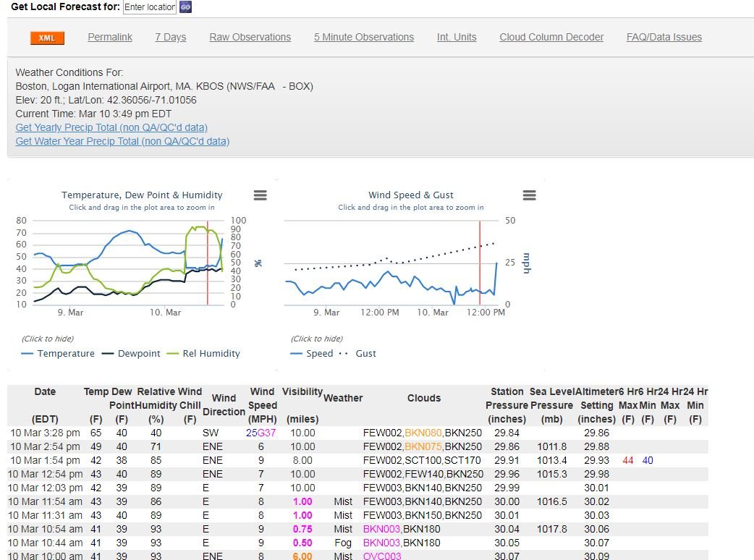Click the Visibility (miles) column header
The image size is (754, 560).
302,405
